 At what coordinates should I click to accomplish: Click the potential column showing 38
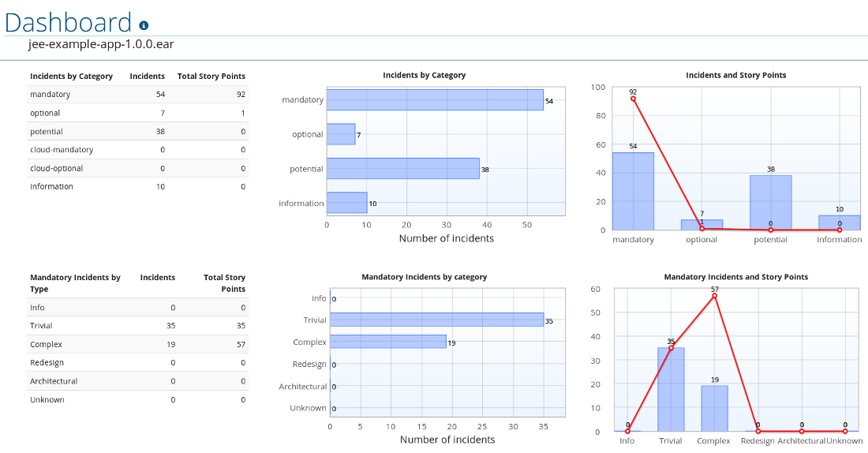tap(771, 203)
